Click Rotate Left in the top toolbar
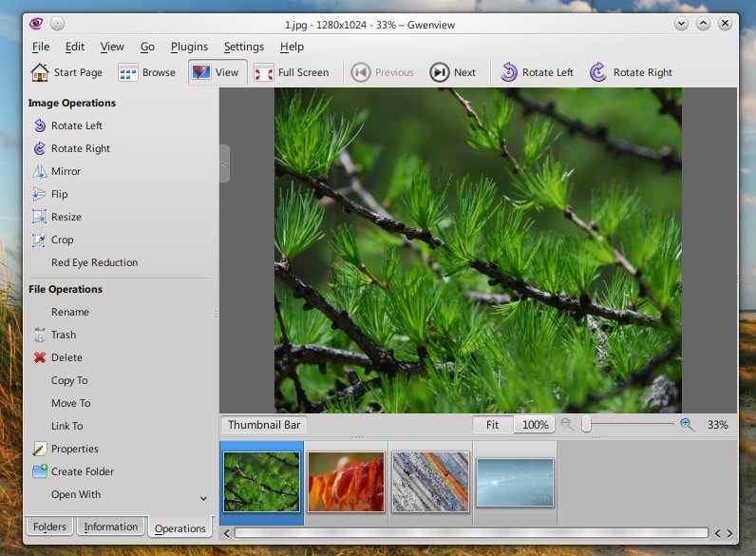 click(538, 72)
